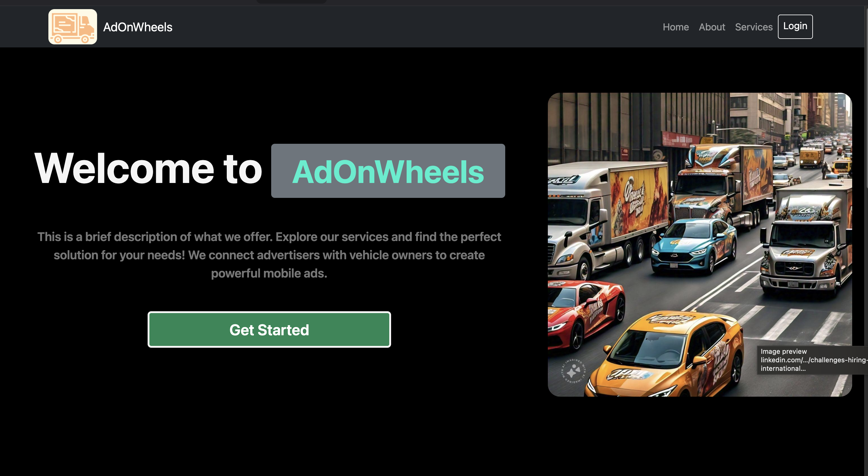The height and width of the screenshot is (476, 868).
Task: Click the Image preview tooltip
Action: pyautogui.click(x=812, y=360)
